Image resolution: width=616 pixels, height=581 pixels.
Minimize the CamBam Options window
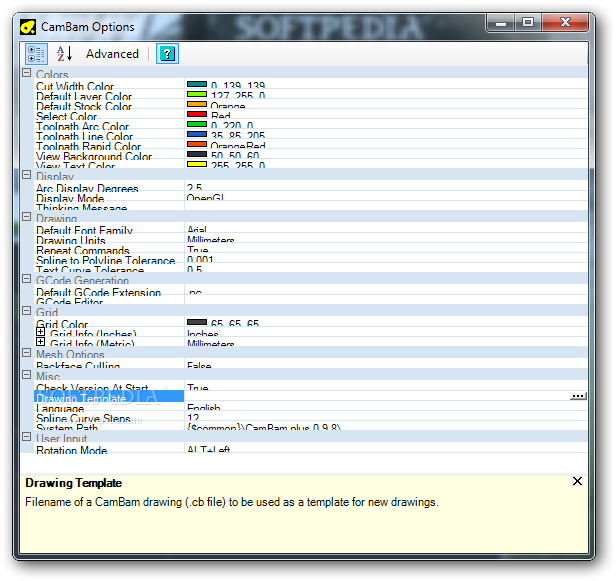(500, 22)
